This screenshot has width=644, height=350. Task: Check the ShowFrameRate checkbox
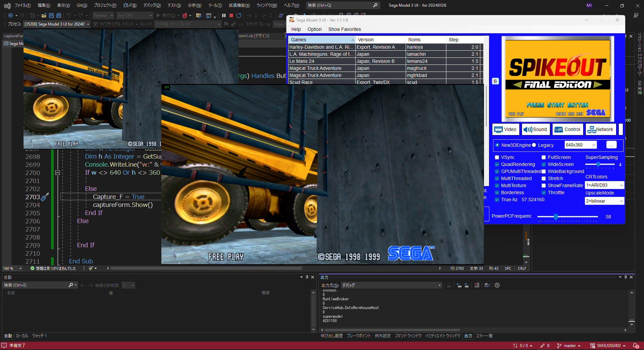tap(544, 186)
